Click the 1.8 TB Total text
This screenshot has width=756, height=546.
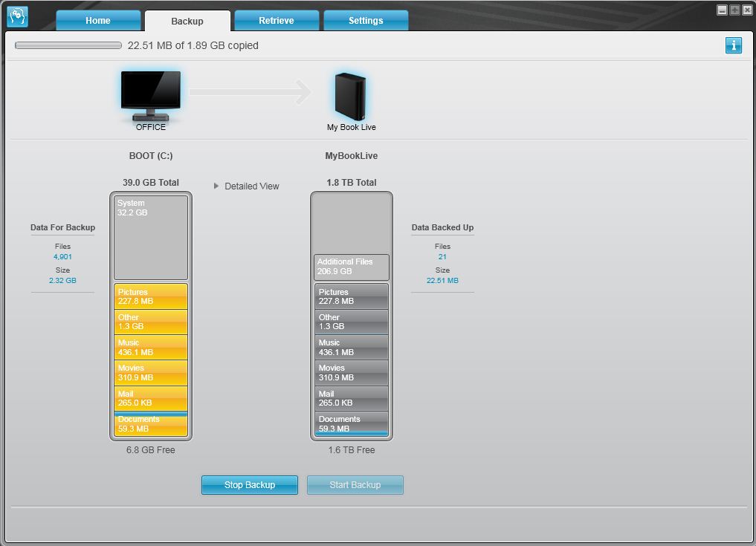click(352, 183)
